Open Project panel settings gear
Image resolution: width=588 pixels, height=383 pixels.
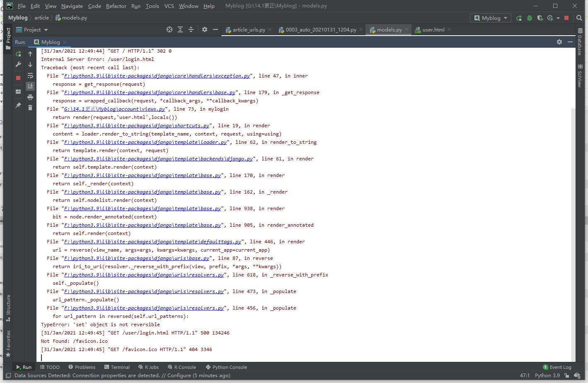click(x=205, y=29)
